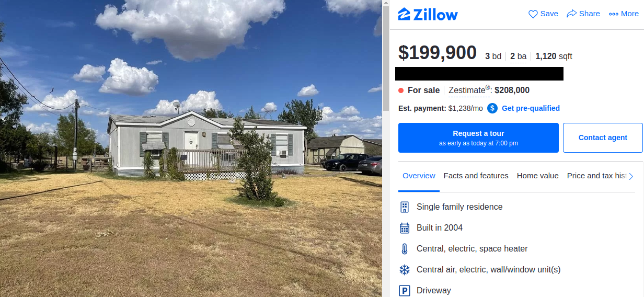Select the Overview tab
Screen dimensions: 644x297
[x=419, y=176]
